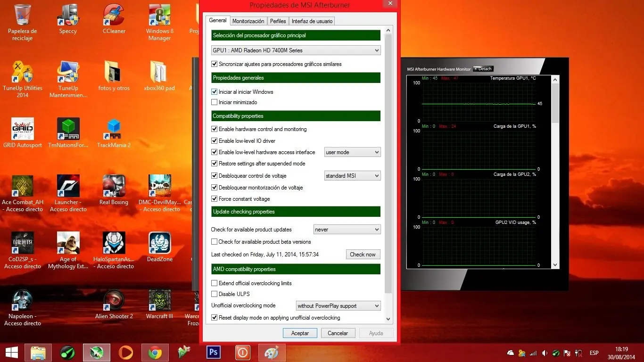Open the GPU1 AMD Radeon processor dropdown

(296, 50)
